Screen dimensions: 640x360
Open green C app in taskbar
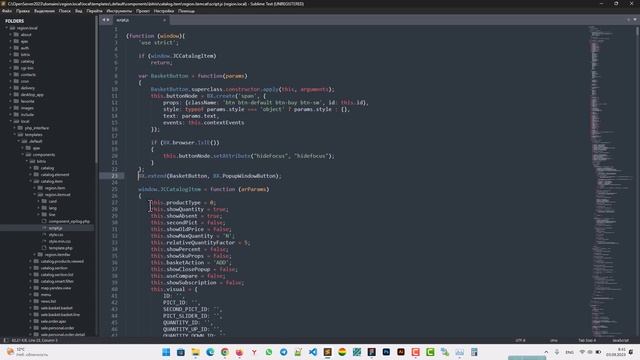point(430,352)
